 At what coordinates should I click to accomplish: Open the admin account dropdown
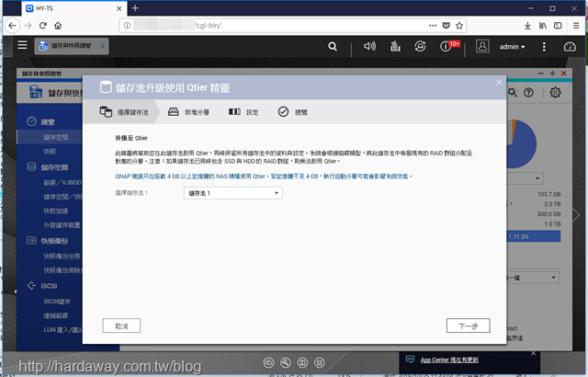coord(513,47)
